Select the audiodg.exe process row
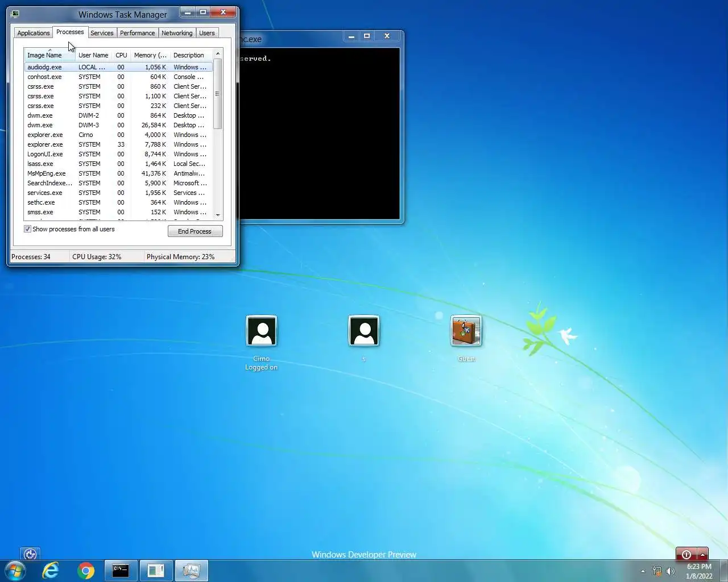The height and width of the screenshot is (582, 728). point(118,67)
